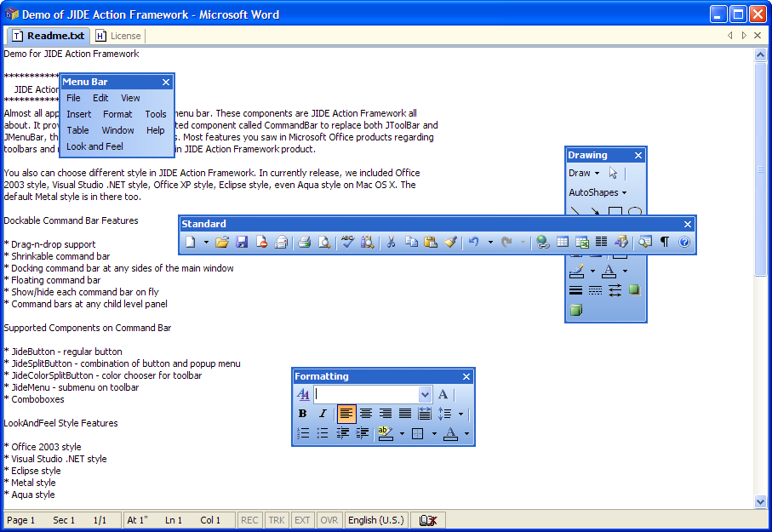Toggle Justify alignment

point(405,414)
